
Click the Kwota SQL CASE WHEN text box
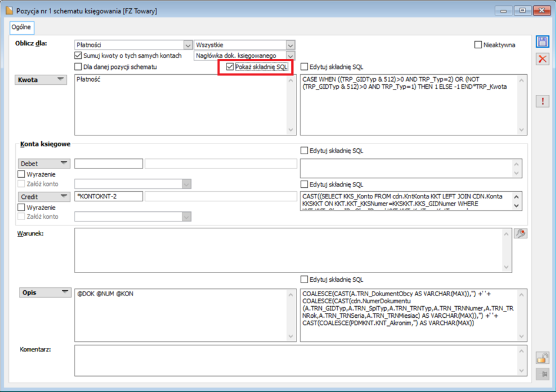[x=414, y=105]
